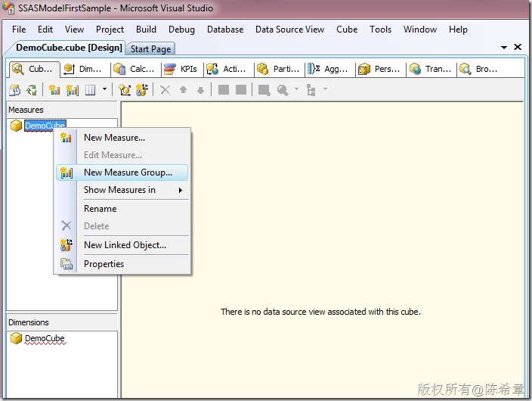This screenshot has width=532, height=401.
Task: Click the Reconnect toolbar icon
Action: (x=32, y=90)
